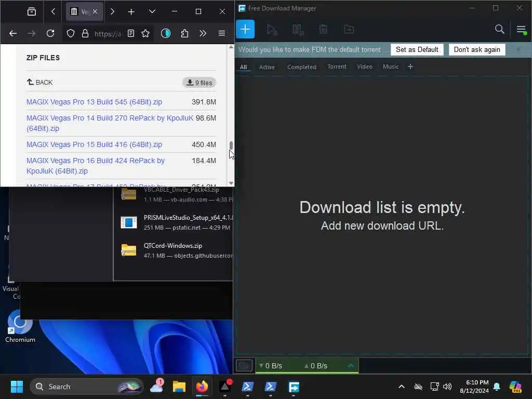532x399 pixels.
Task: Expand the speed panel chevron in FDM
Action: (x=351, y=365)
